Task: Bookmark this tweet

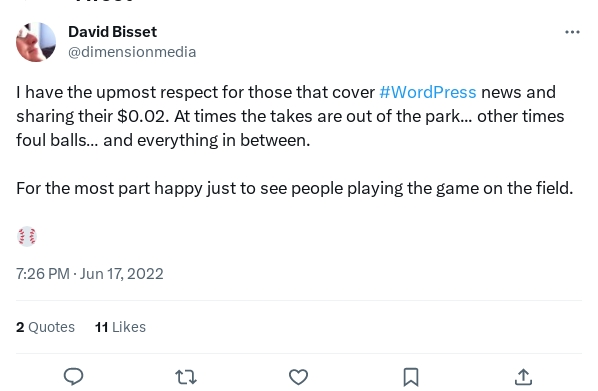Action: (x=411, y=377)
